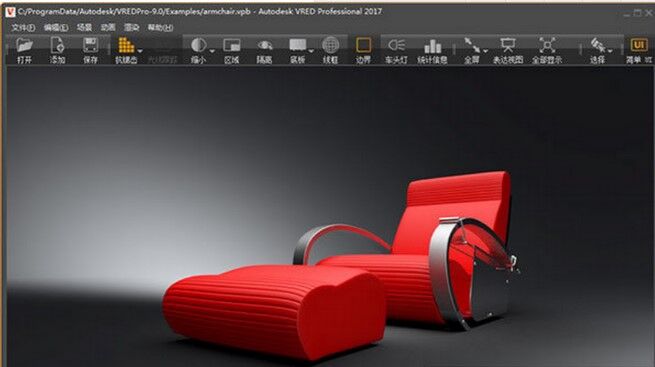The width and height of the screenshot is (655, 367).
Task: Expand the Select (选择) tool dropdown arrow
Action: pyautogui.click(x=610, y=51)
